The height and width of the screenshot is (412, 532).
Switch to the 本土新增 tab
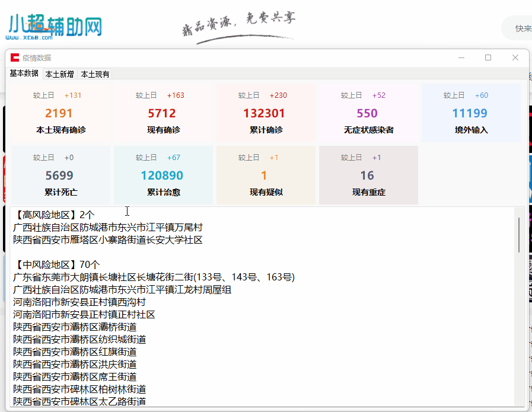tap(60, 73)
